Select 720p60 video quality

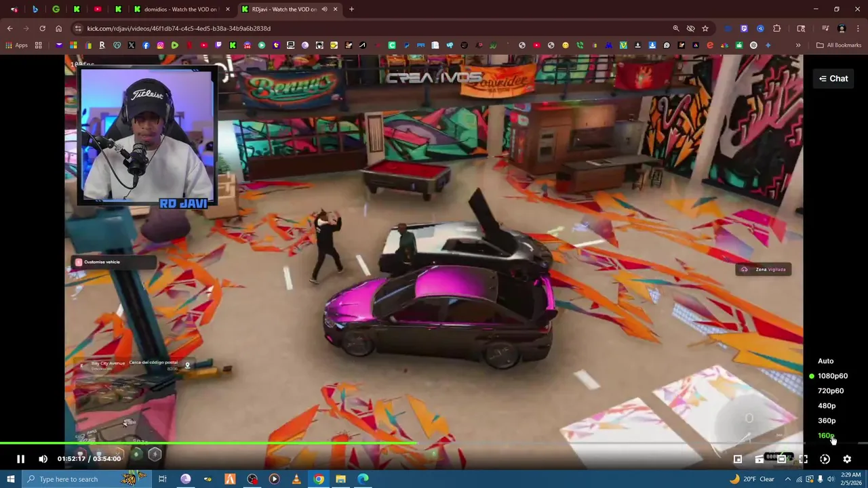click(830, 391)
